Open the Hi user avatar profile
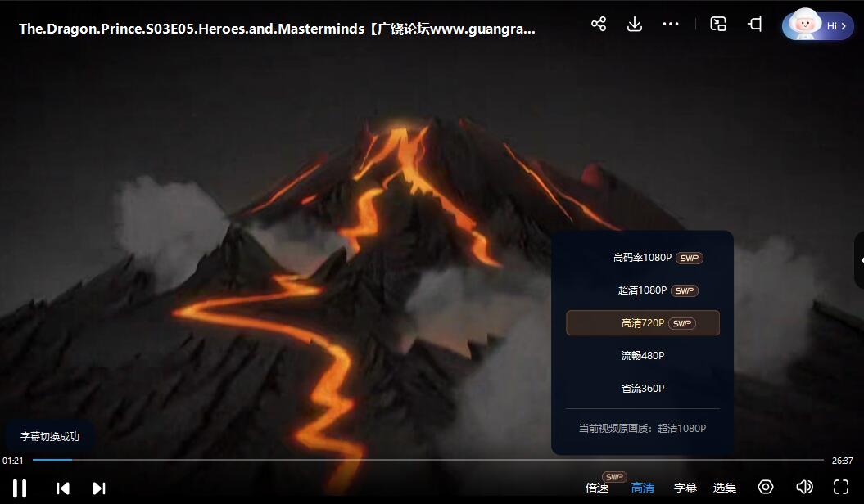 [817, 25]
